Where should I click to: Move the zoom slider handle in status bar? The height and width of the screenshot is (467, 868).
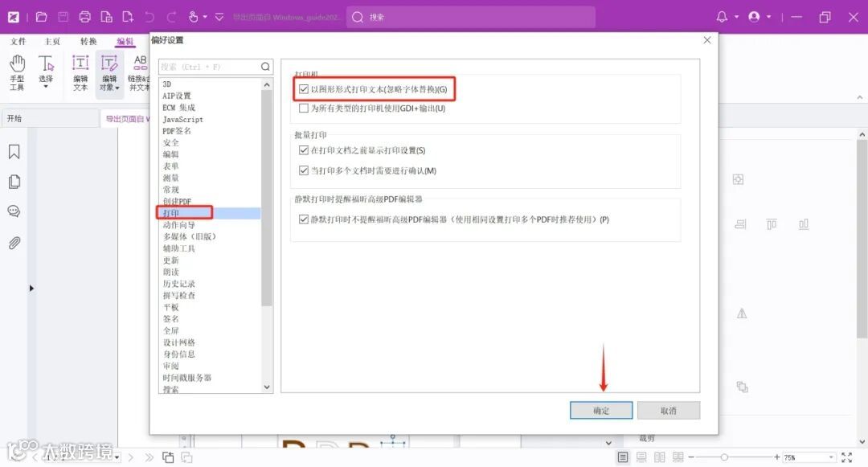click(x=724, y=457)
